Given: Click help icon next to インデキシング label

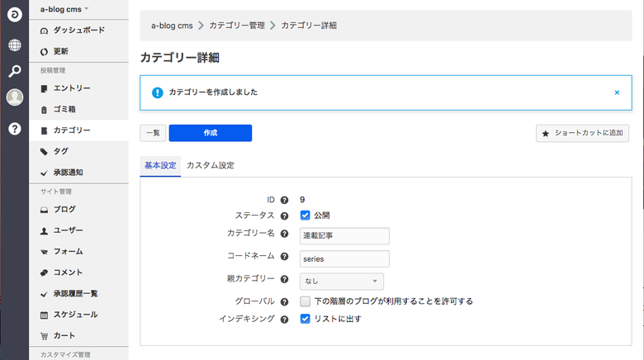Looking at the screenshot, I should [284, 320].
